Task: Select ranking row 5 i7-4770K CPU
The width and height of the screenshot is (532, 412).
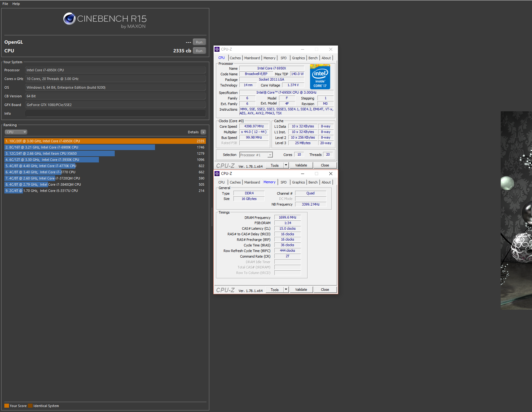Action: pyautogui.click(x=105, y=166)
